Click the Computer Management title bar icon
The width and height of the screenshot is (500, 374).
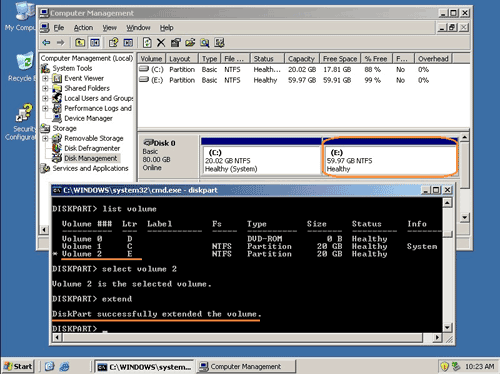coord(44,13)
